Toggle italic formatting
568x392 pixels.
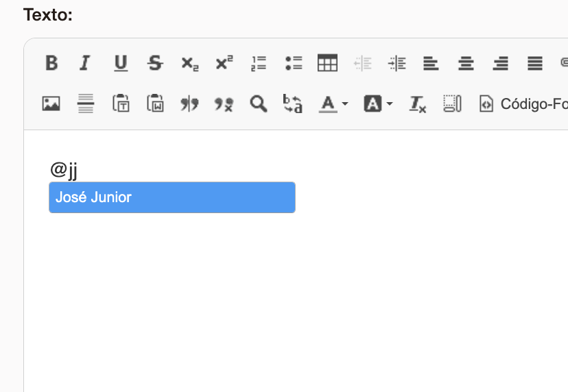[85, 64]
